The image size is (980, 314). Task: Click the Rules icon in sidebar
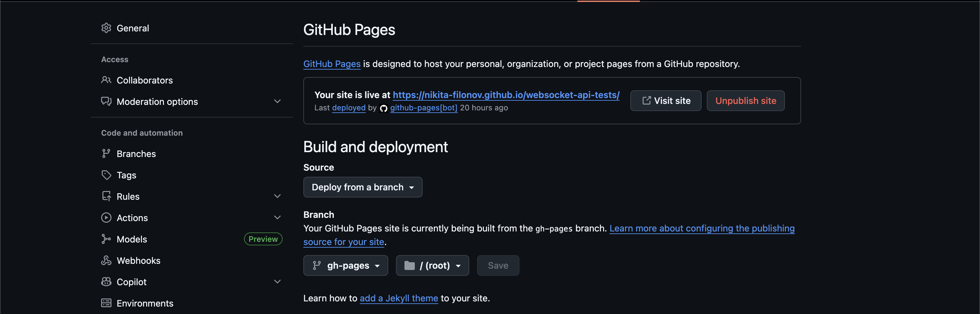pos(106,196)
